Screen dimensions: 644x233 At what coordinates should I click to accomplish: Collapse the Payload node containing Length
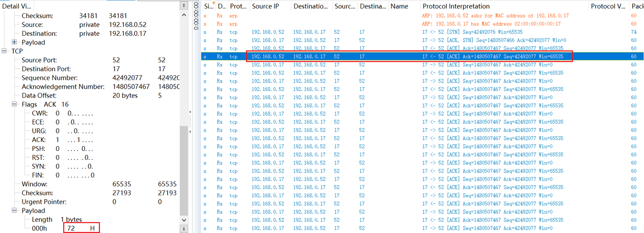pos(14,211)
